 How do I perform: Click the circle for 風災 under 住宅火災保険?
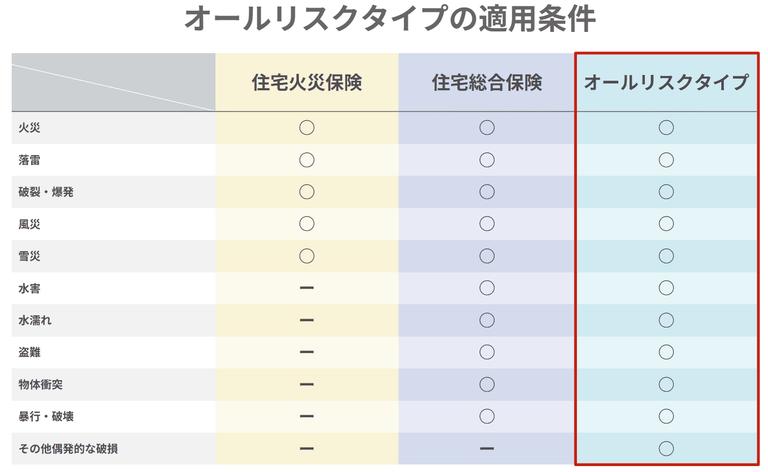coord(306,223)
